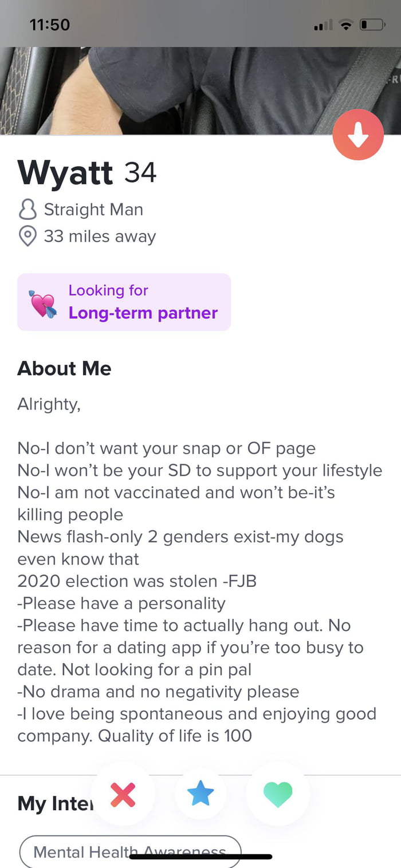This screenshot has width=401, height=868.
Task: Open the Long-term partner Looking for selector
Action: (124, 302)
